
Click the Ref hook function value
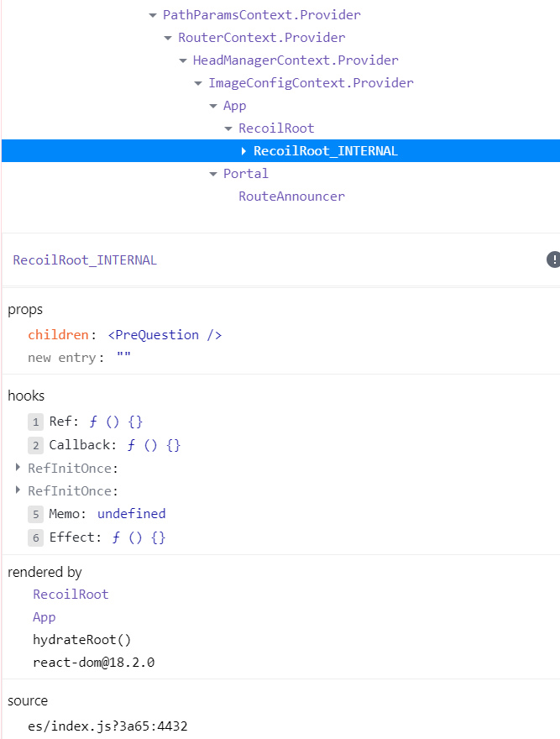(x=116, y=422)
